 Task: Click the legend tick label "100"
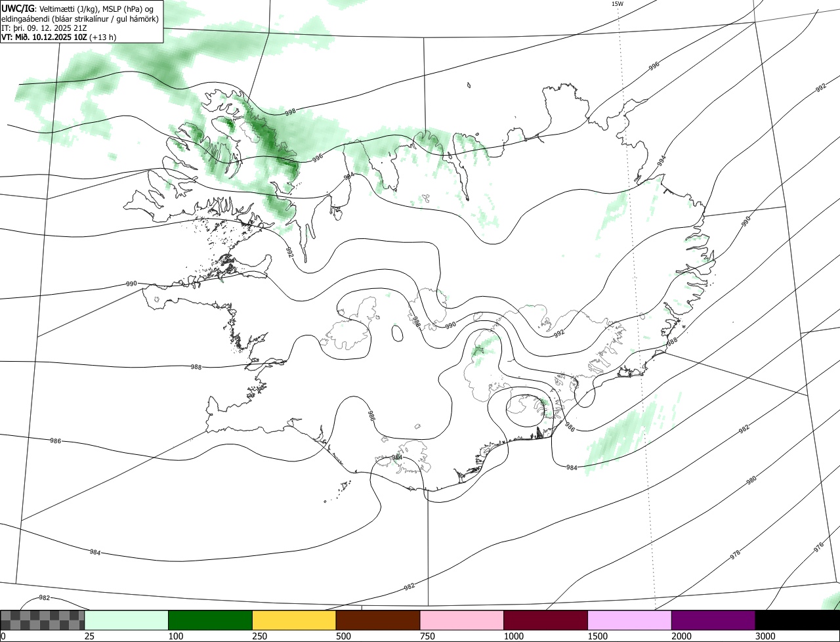[176, 636]
